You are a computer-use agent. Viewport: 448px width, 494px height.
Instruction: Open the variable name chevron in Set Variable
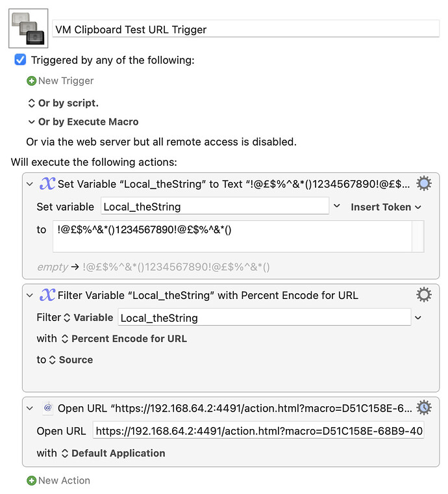[336, 206]
